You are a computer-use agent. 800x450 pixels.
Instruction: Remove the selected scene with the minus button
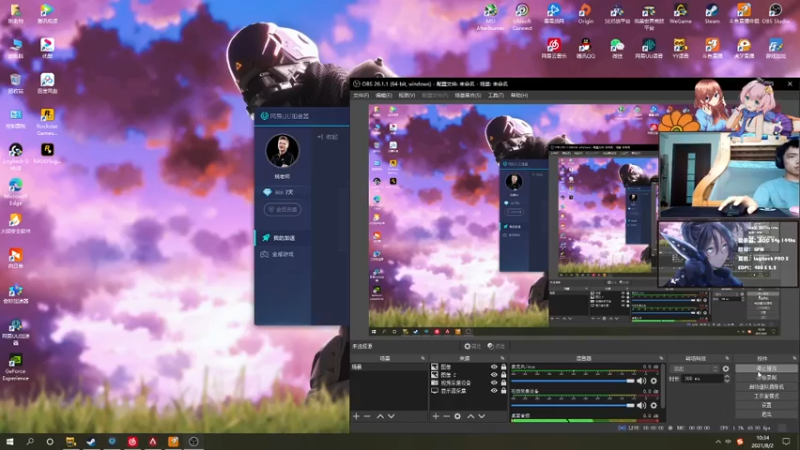[367, 416]
